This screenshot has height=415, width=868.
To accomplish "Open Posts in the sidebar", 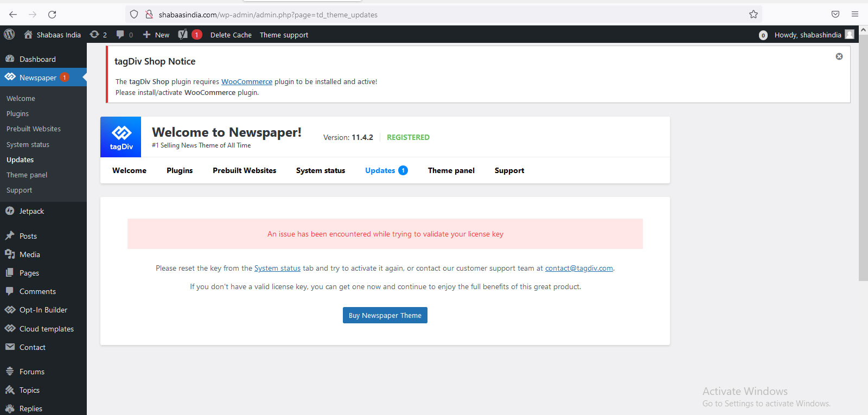I will click(x=43, y=236).
